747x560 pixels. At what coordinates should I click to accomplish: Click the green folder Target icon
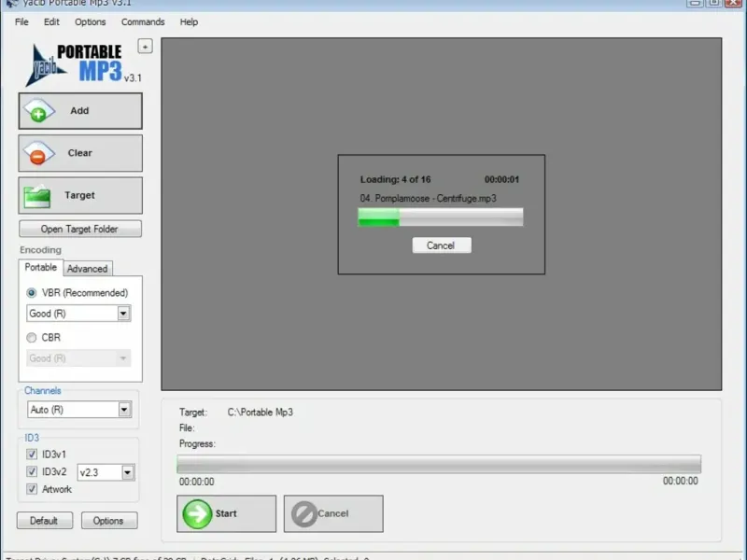point(37,196)
